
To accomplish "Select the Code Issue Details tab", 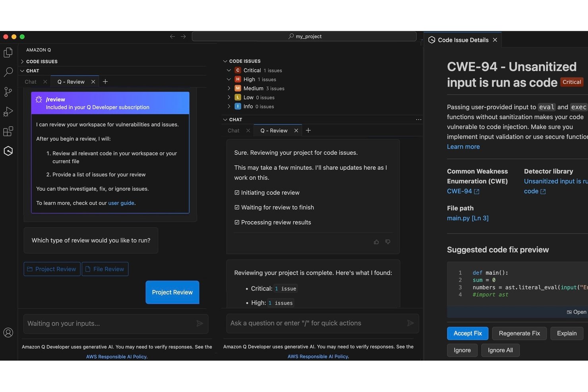I will 463,40.
